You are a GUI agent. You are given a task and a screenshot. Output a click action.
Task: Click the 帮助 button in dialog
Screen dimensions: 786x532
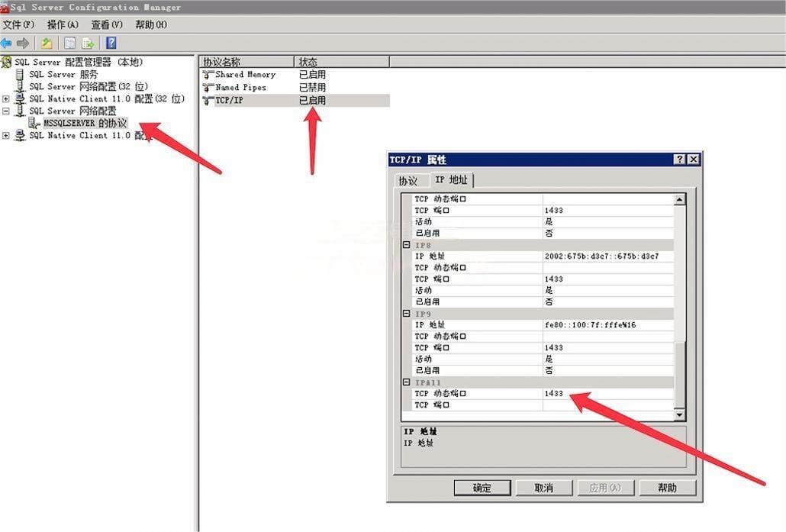[x=667, y=488]
